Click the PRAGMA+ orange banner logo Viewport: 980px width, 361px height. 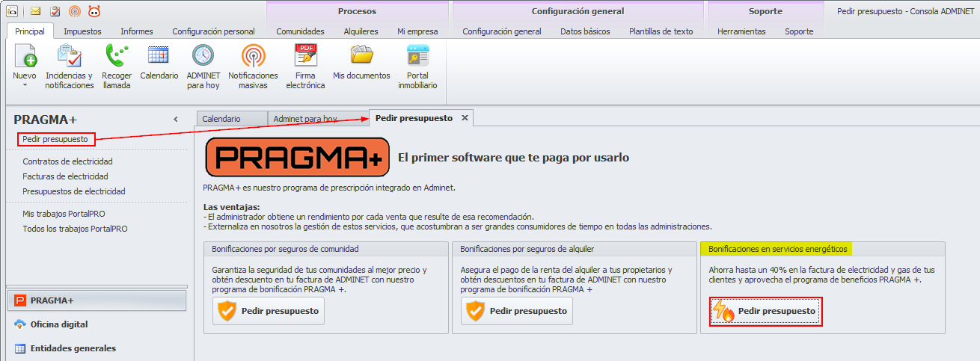pyautogui.click(x=297, y=157)
